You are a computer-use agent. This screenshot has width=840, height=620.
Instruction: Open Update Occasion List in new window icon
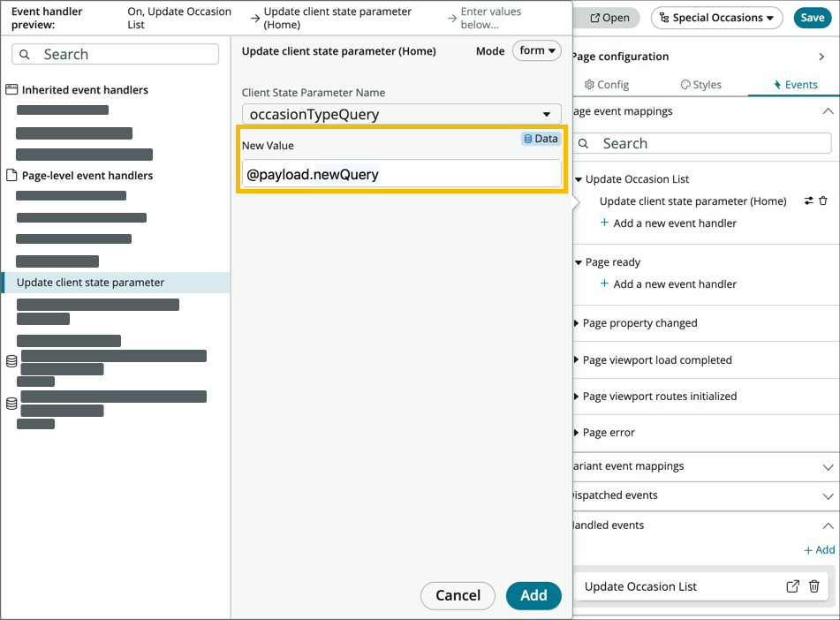pyautogui.click(x=792, y=586)
